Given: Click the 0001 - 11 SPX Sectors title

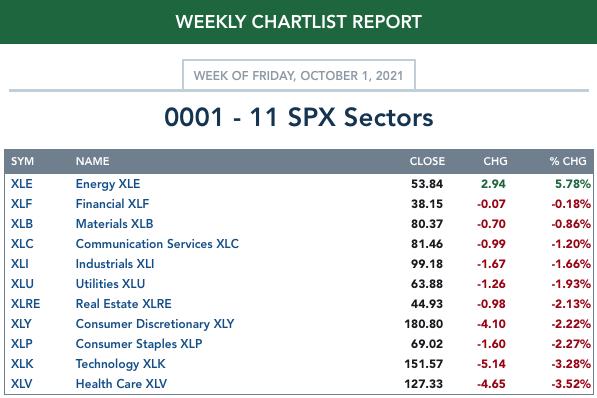Looking at the screenshot, I should (298, 117).
